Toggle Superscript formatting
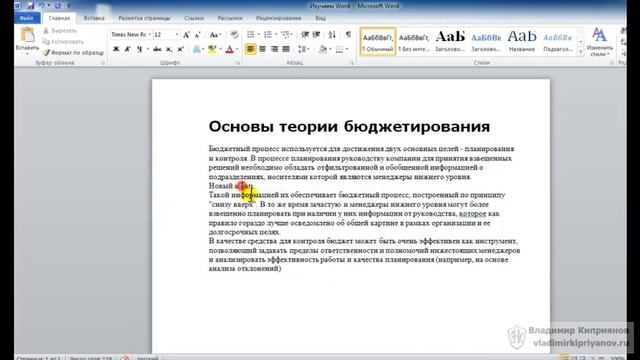The image size is (640, 360). tap(180, 49)
